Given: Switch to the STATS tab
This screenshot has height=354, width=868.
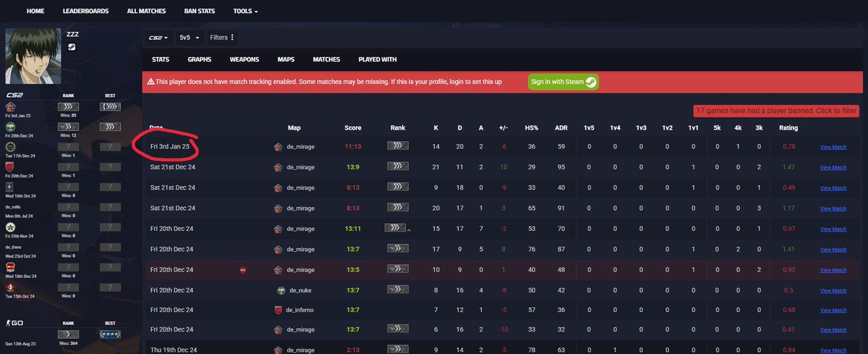Looking at the screenshot, I should 161,59.
